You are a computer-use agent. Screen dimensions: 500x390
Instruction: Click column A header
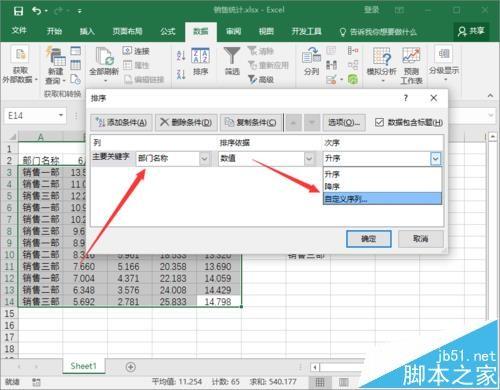pyautogui.click(x=40, y=137)
